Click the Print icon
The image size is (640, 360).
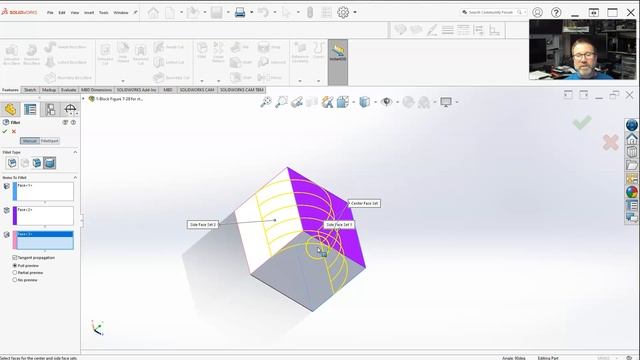click(x=240, y=13)
